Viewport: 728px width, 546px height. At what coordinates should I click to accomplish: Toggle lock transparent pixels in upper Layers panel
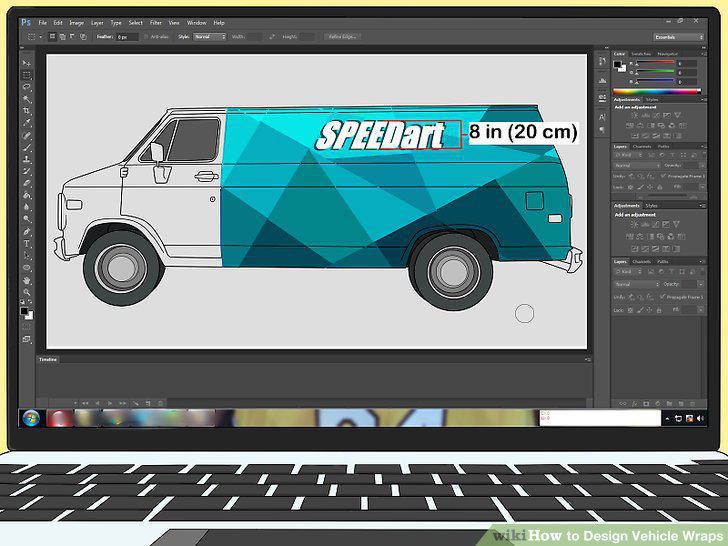pos(630,187)
